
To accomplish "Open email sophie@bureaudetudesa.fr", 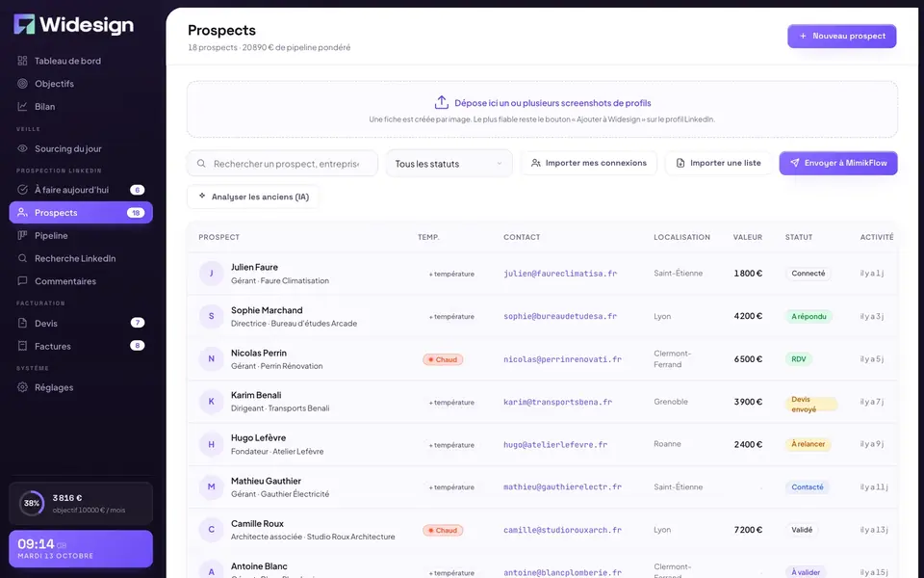I will tap(560, 316).
